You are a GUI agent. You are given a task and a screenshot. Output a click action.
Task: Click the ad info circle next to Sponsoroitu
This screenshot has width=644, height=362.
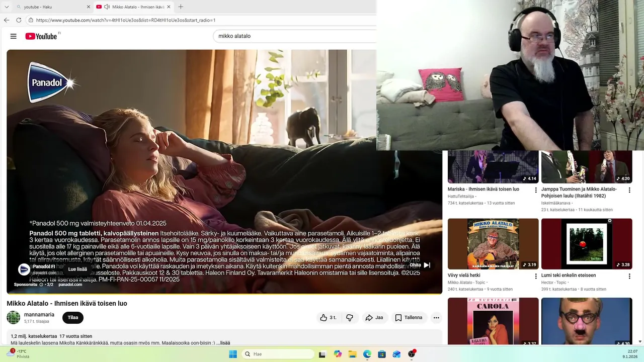(x=41, y=285)
